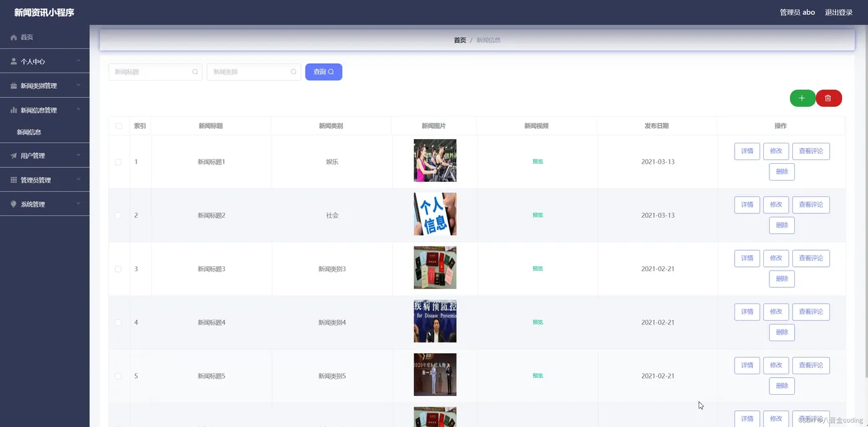The width and height of the screenshot is (868, 427).
Task: Click 详情 for 新闻标题5
Action: (x=747, y=366)
